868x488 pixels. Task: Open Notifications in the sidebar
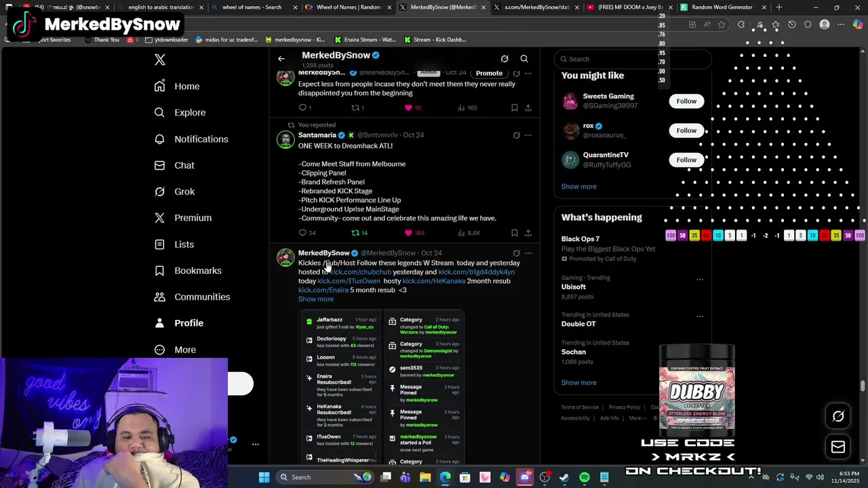pyautogui.click(x=191, y=139)
